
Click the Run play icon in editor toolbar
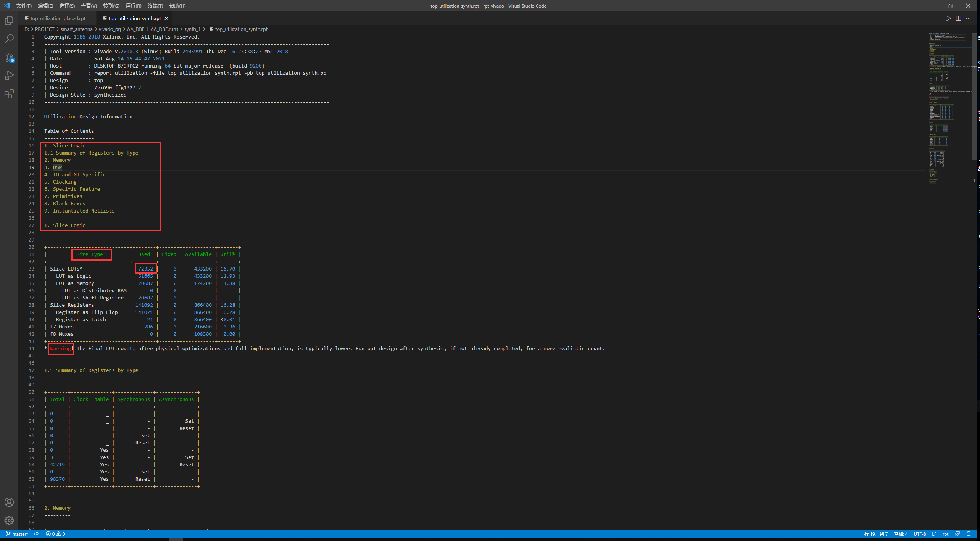tap(948, 18)
